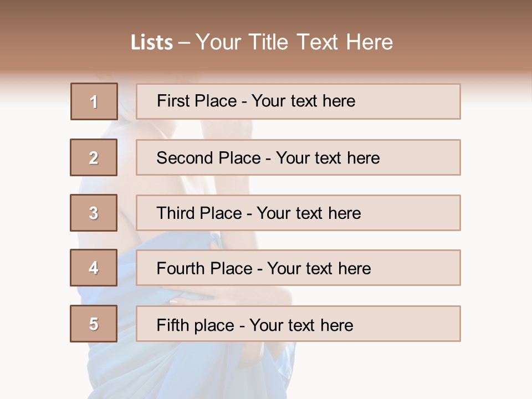Click the number 3 box
The width and height of the screenshot is (532, 399).
94,213
